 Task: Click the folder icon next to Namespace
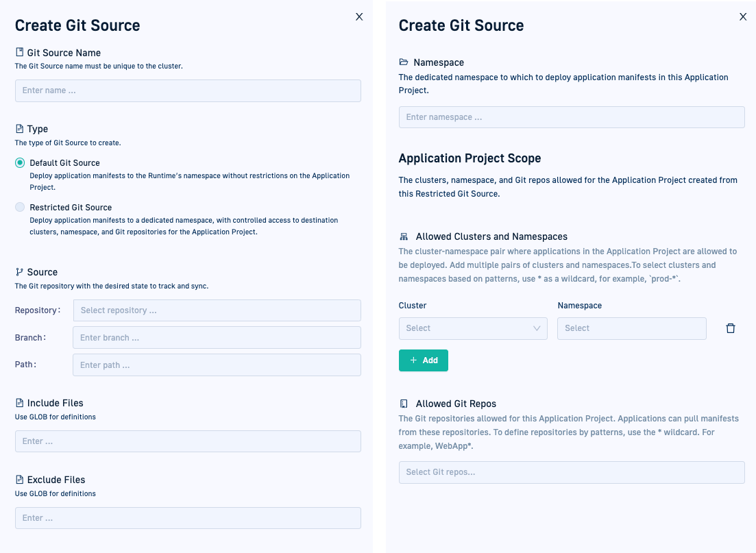[x=404, y=62]
